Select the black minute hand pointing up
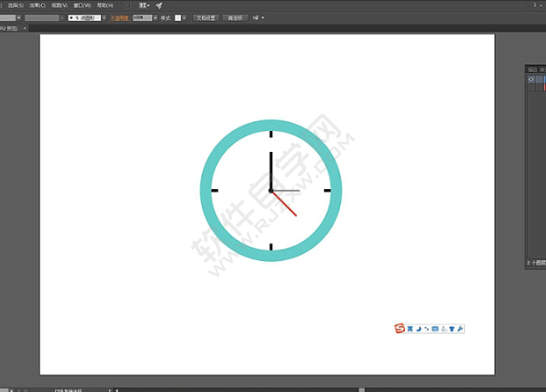Image resolution: width=546 pixels, height=392 pixels. coord(271,171)
